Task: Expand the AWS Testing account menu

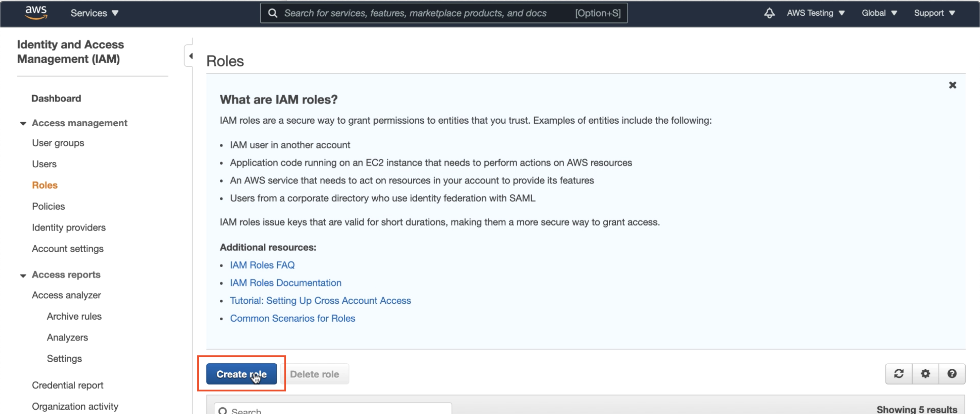Action: tap(816, 13)
